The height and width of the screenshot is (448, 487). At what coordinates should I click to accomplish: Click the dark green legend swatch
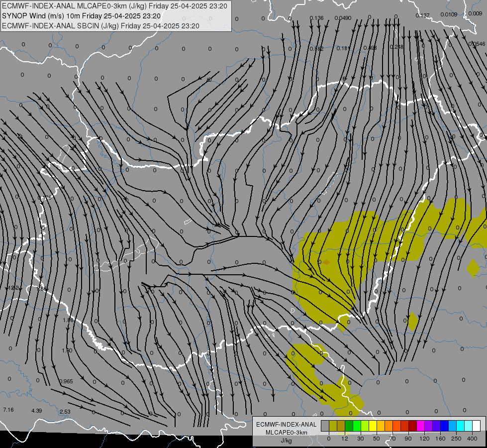[349, 426]
